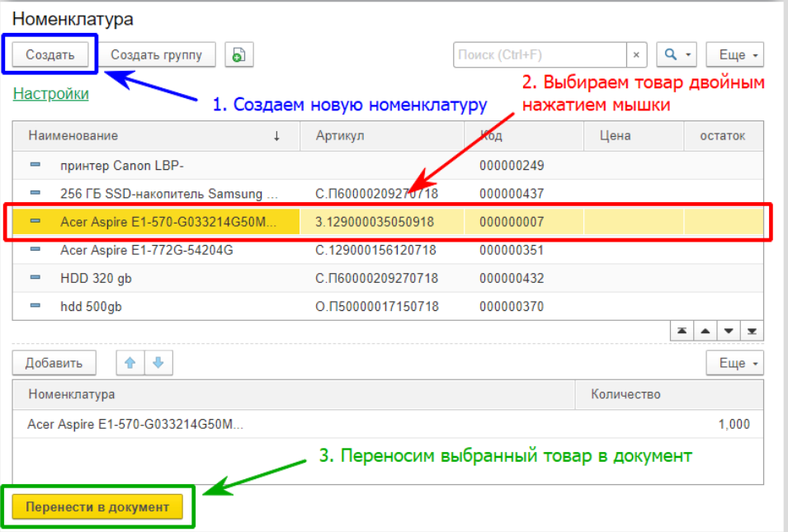Image resolution: width=788 pixels, height=532 pixels.
Task: Select the 256 ГБ SSD-накопитель Samsung row
Action: (x=388, y=193)
